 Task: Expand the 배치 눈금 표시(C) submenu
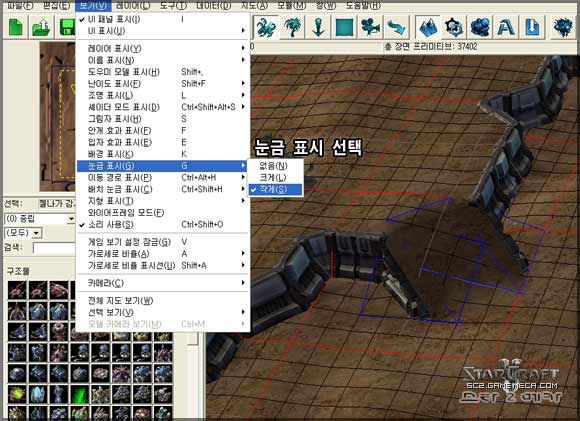pyautogui.click(x=163, y=189)
